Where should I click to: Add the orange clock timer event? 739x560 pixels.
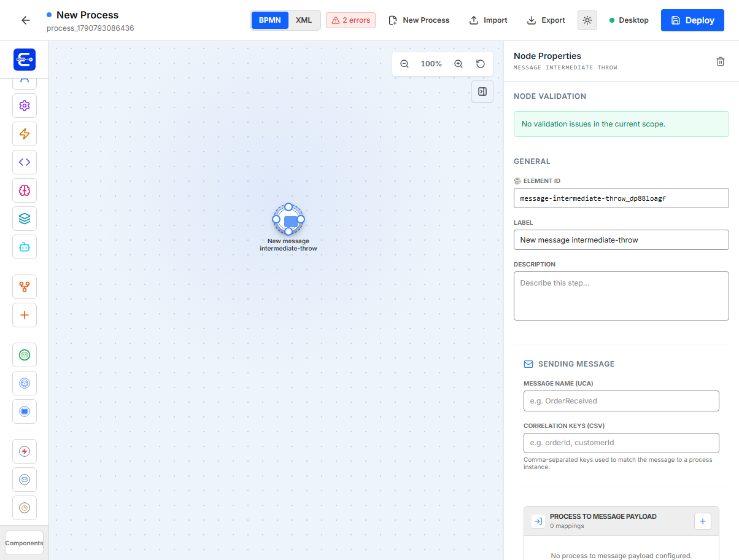point(25,508)
